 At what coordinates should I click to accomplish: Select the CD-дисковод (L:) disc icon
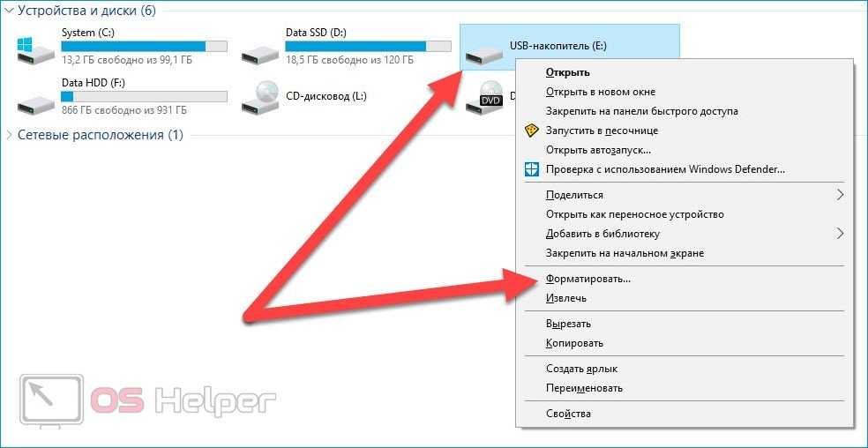tap(260, 98)
